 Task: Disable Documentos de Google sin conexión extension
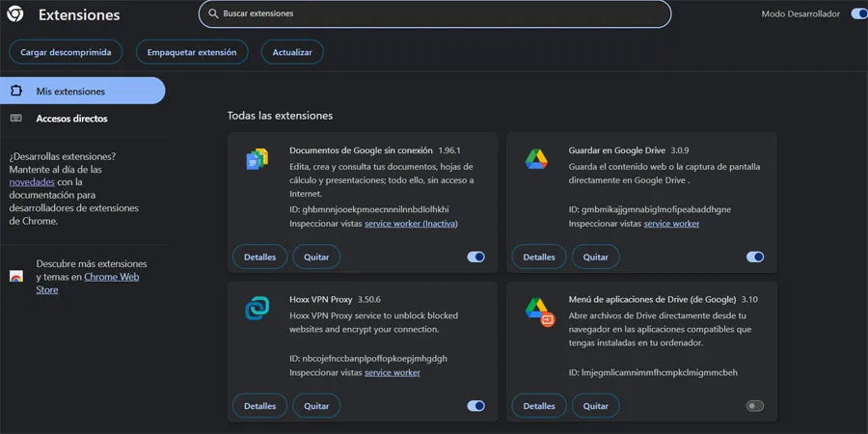[x=476, y=257]
